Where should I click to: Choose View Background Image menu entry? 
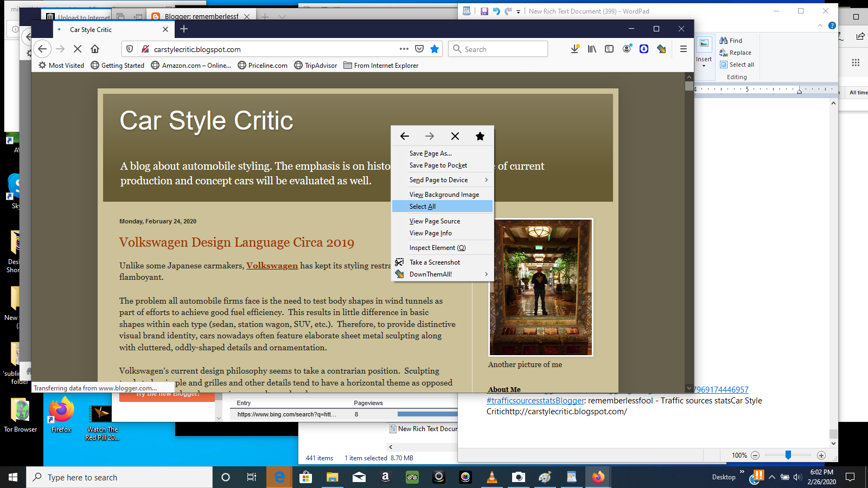[442, 195]
